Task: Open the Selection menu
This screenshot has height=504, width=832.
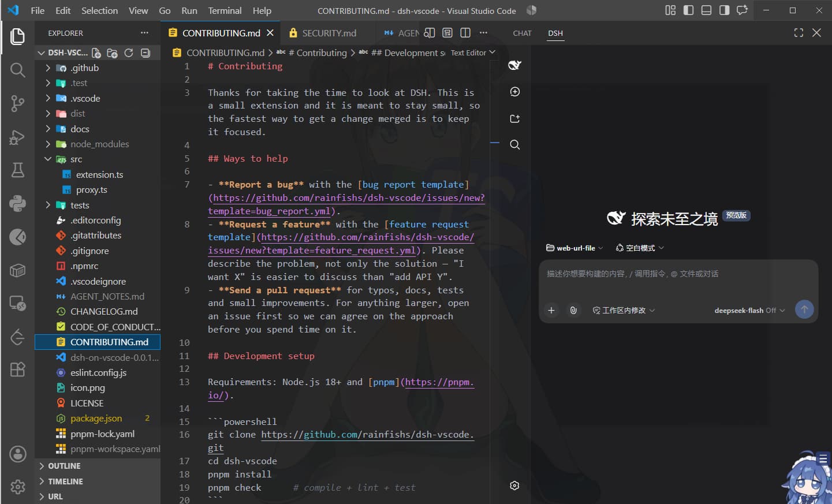Action: (99, 10)
